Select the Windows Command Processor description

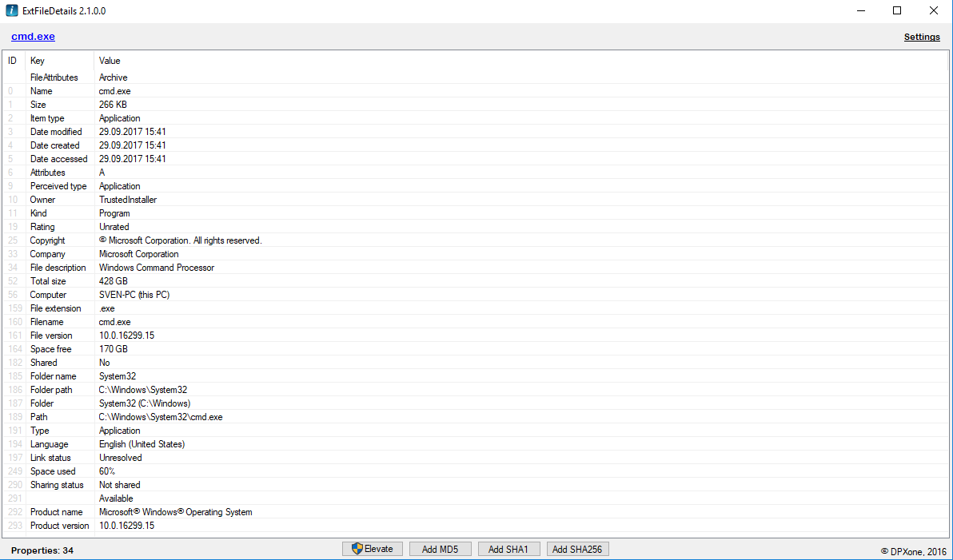pos(156,268)
